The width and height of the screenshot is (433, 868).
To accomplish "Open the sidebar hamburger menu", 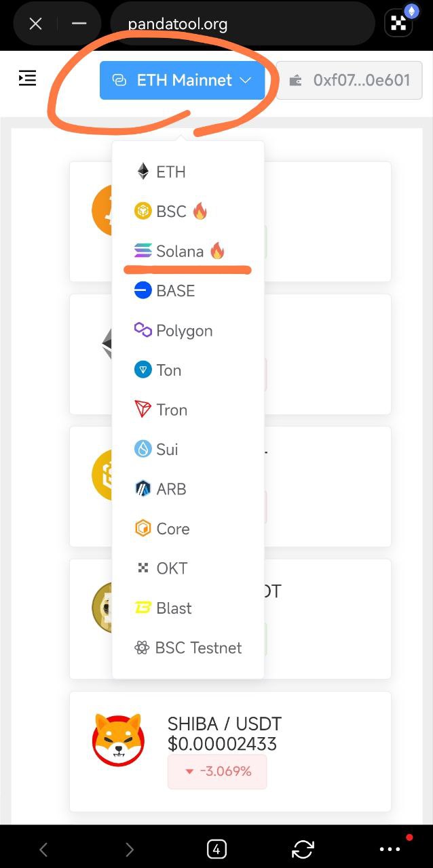I will [27, 77].
